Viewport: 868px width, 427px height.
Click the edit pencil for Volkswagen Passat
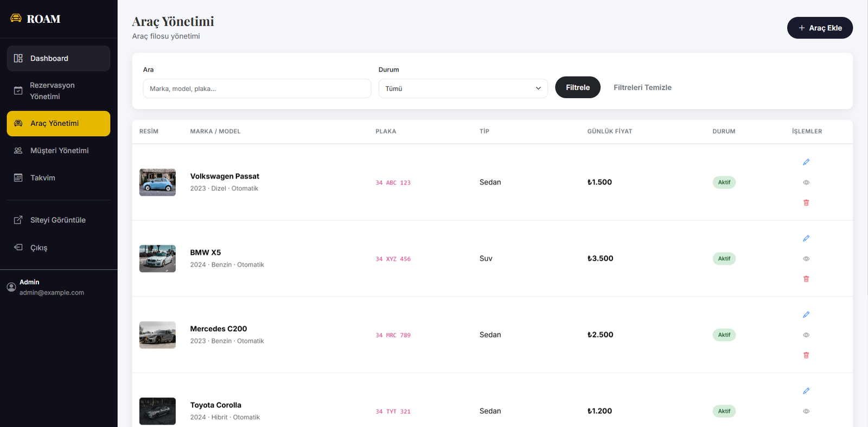pos(806,162)
